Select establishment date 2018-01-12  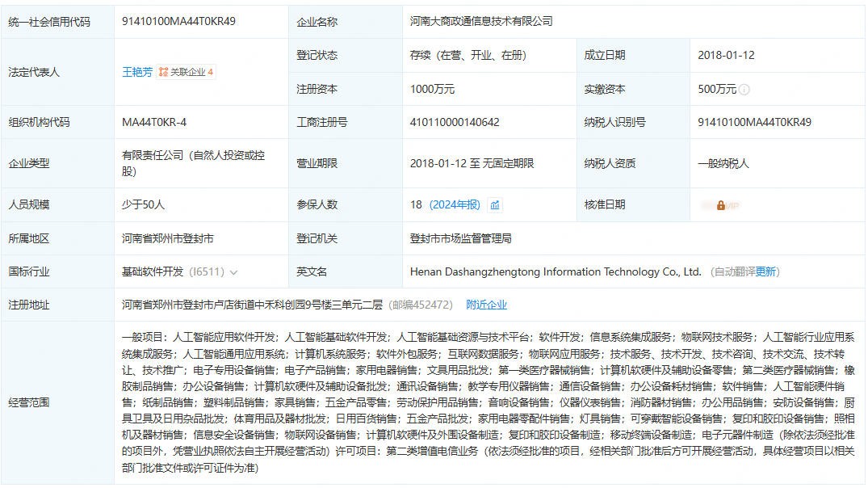(726, 56)
